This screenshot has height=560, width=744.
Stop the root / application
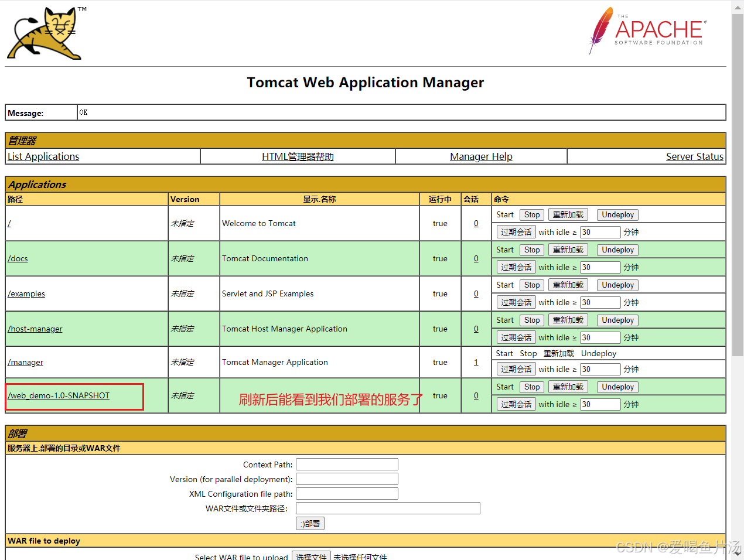532,215
